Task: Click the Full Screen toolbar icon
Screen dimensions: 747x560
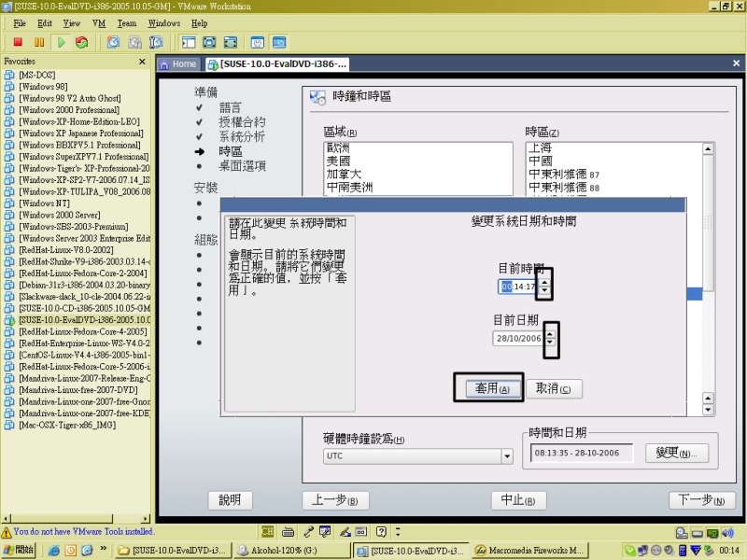Action: tap(209, 42)
